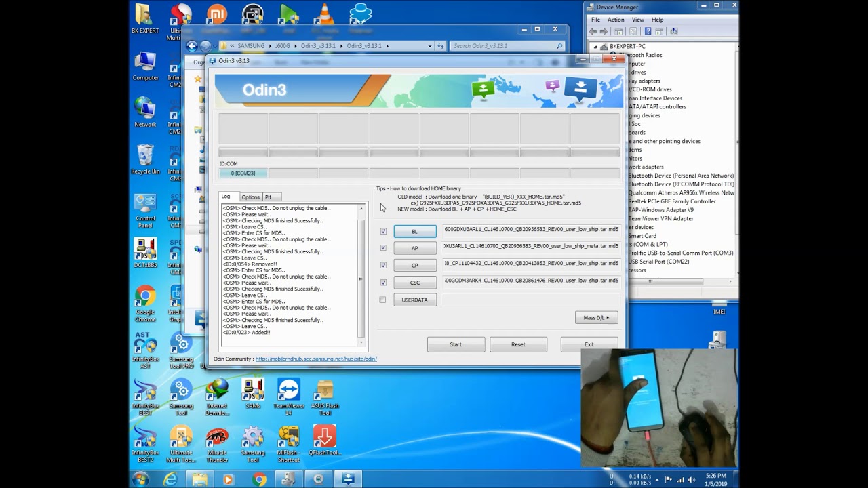868x488 pixels.
Task: Open Internet Explorer from the taskbar
Action: click(x=170, y=479)
